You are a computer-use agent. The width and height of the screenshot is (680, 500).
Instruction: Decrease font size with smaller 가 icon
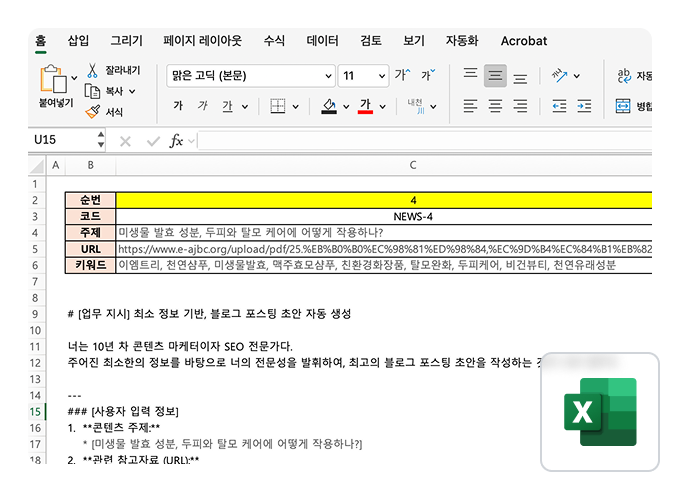[428, 75]
